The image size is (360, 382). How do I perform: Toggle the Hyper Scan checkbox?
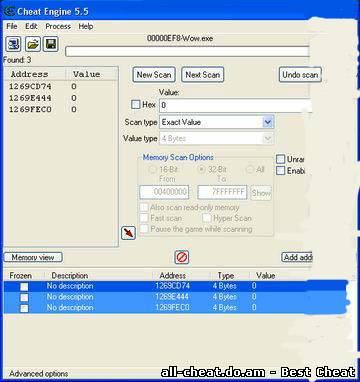[x=207, y=218]
